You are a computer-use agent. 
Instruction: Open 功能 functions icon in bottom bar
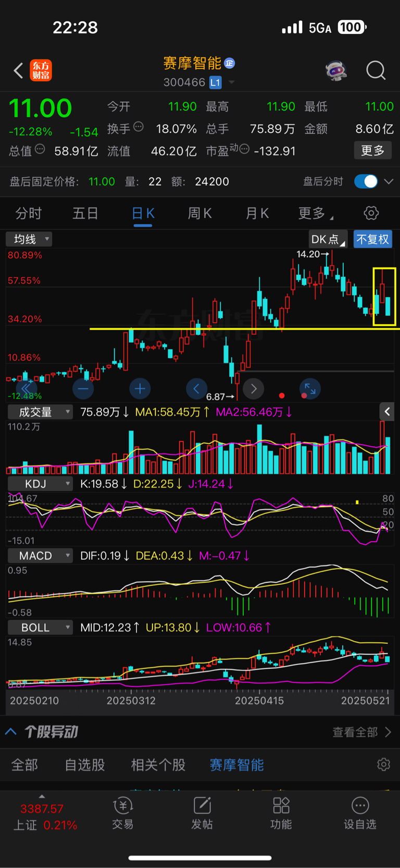click(x=281, y=813)
